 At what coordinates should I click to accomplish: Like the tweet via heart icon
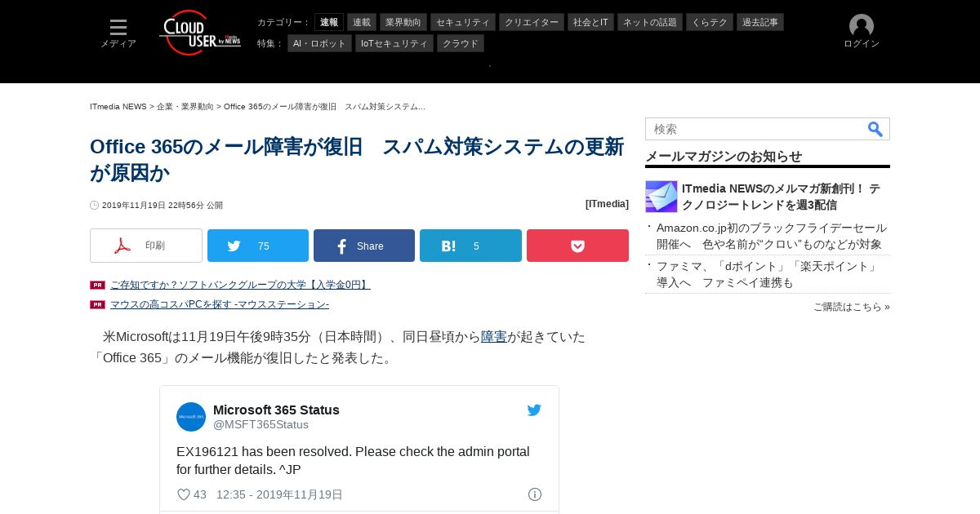point(184,494)
